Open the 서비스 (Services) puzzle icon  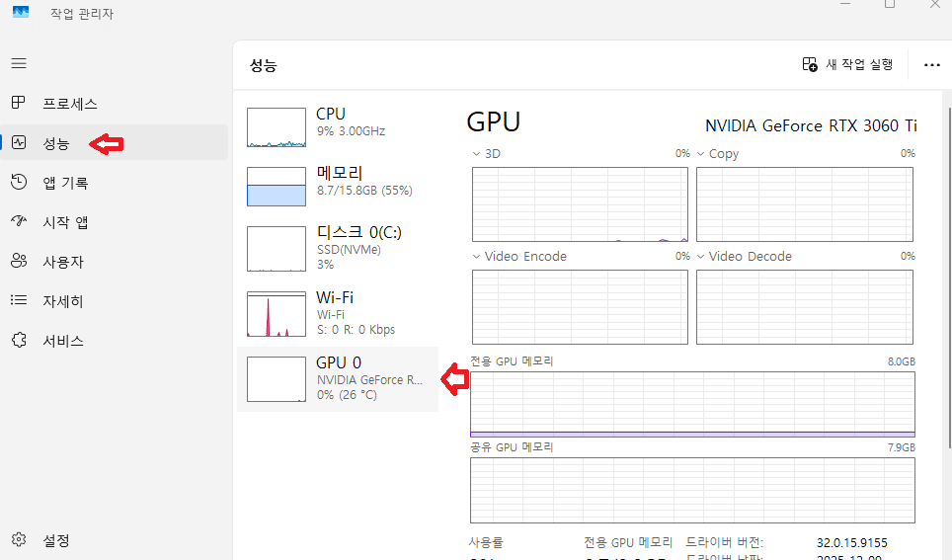click(18, 341)
